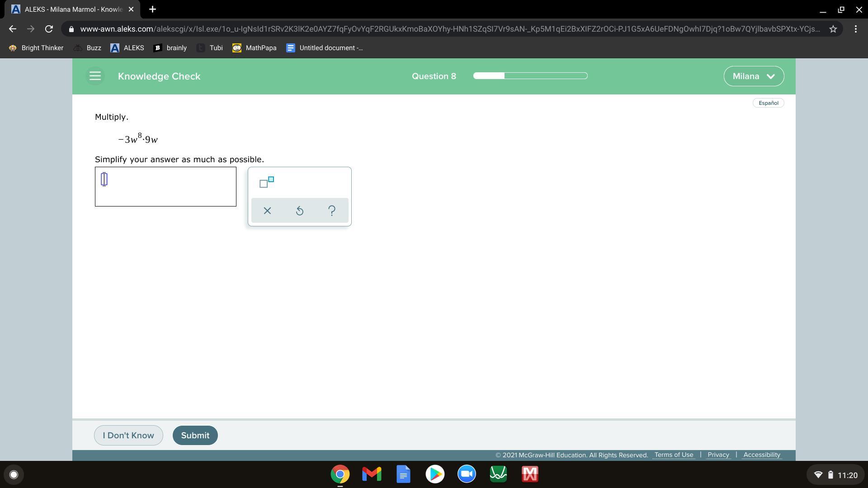Launch Zoom from the shelf
868x488 pixels.
[467, 474]
